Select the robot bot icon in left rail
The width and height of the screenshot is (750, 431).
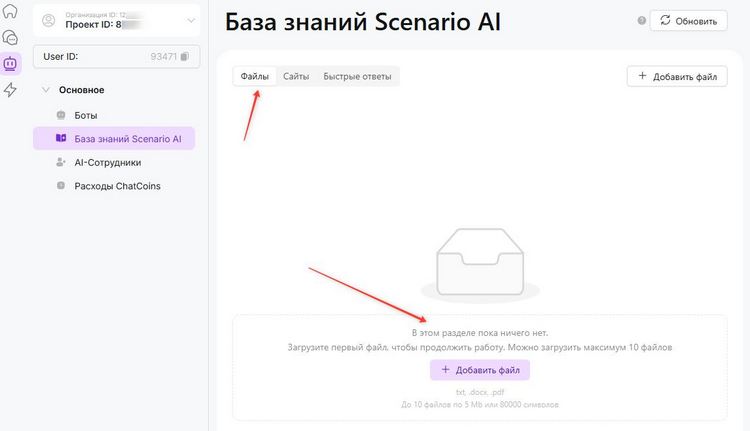(10, 64)
